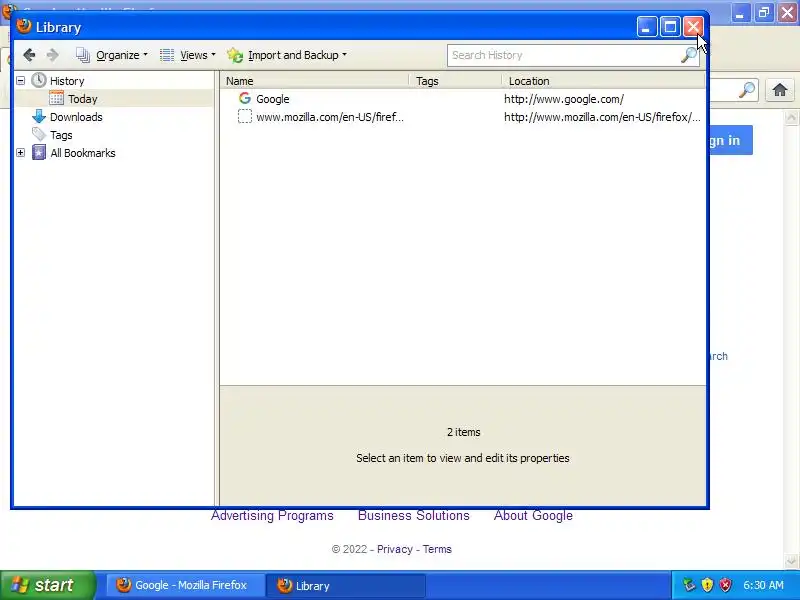
Task: Minimize the Firefox browser window
Action: coord(740,13)
